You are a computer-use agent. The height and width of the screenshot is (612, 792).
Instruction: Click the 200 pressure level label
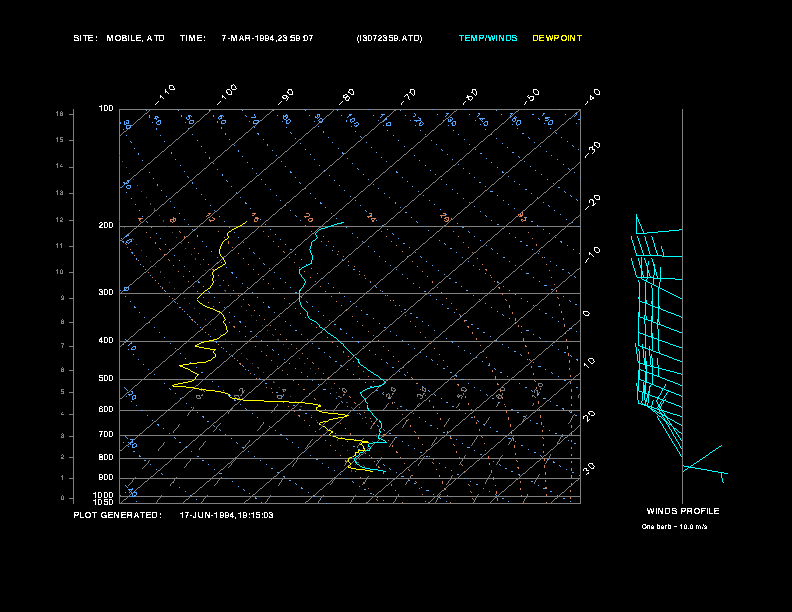(106, 226)
